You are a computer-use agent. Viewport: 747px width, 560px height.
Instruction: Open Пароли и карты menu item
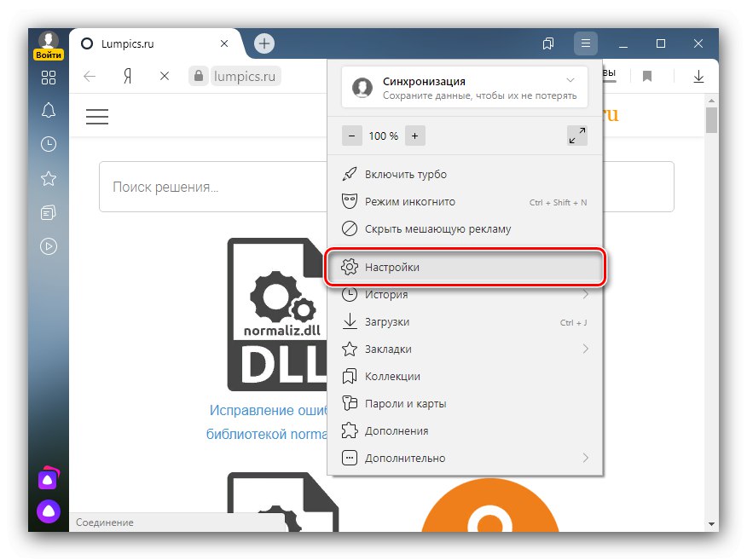465,404
